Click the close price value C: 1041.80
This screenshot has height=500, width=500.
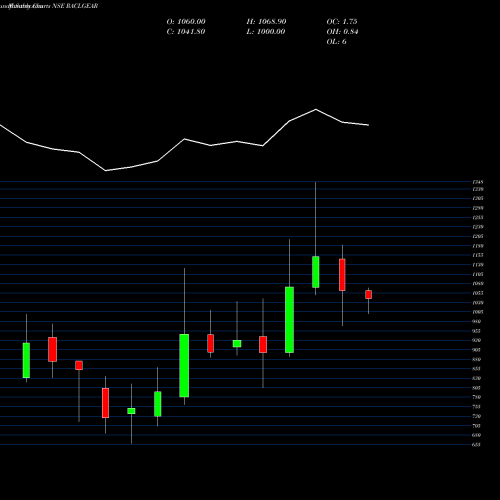pyautogui.click(x=186, y=32)
